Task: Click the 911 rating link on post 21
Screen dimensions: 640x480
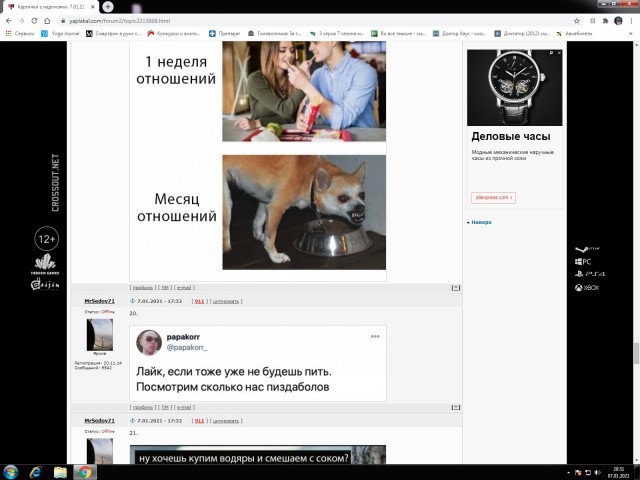Action: (x=199, y=421)
